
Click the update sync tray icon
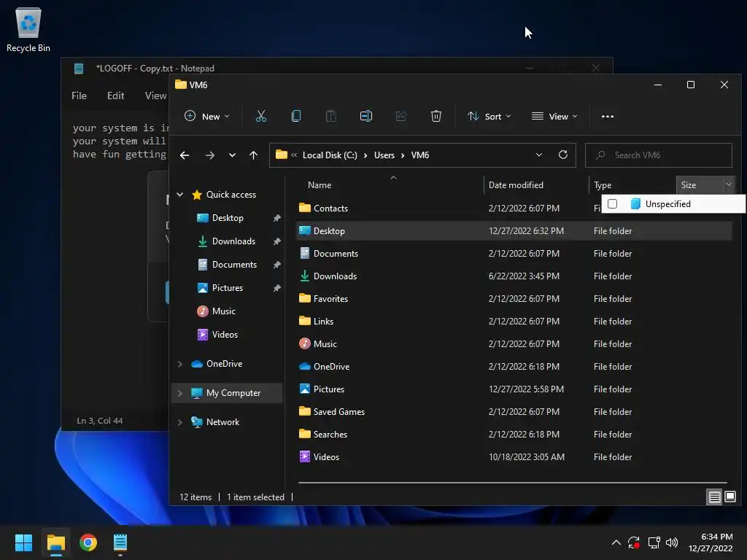coord(634,542)
